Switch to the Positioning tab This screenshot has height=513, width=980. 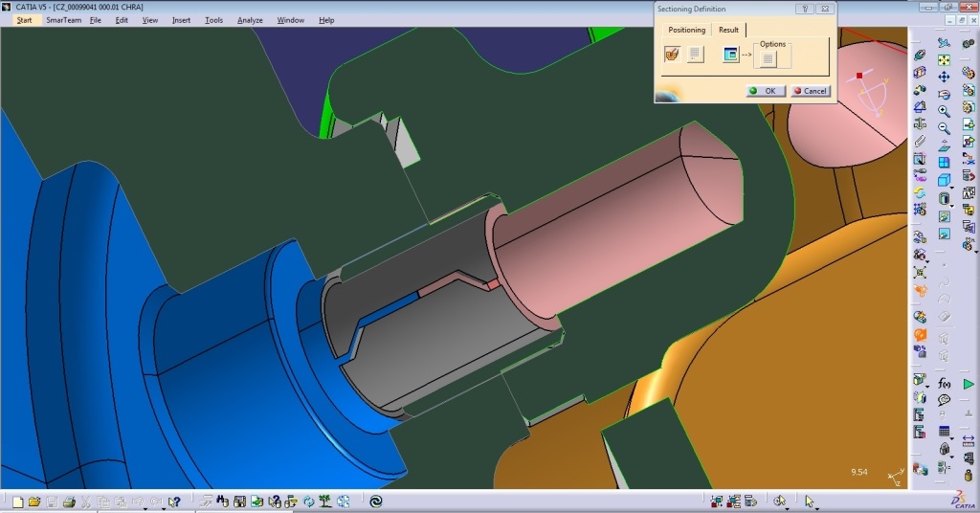coord(686,30)
